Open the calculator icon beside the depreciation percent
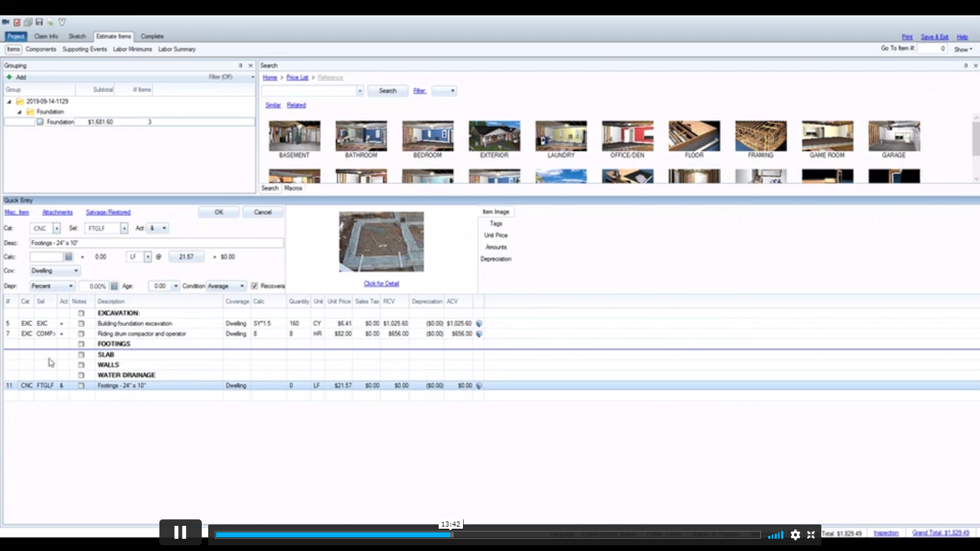Viewport: 980px width, 551px height. (114, 286)
